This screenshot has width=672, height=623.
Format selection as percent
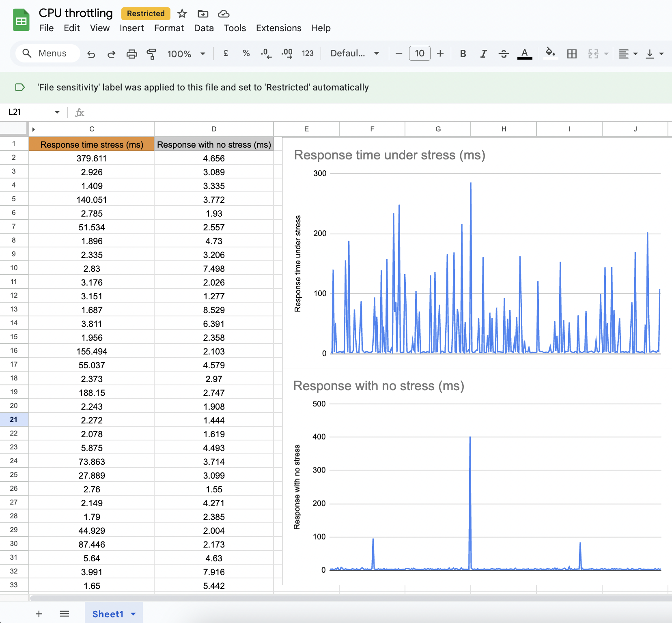pyautogui.click(x=246, y=53)
